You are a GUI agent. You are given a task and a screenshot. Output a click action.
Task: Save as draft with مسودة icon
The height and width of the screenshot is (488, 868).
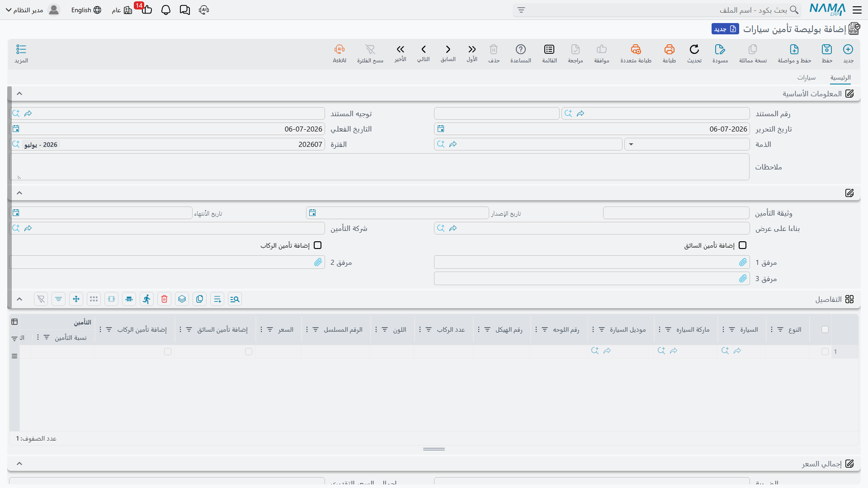pyautogui.click(x=720, y=53)
